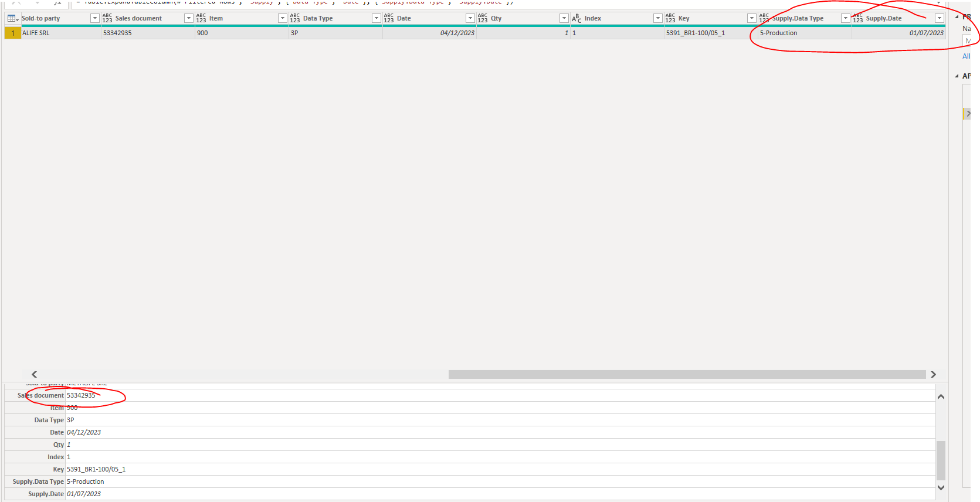980x502 pixels.
Task: Click the record preview vertical scrollbar thumb
Action: (x=941, y=460)
